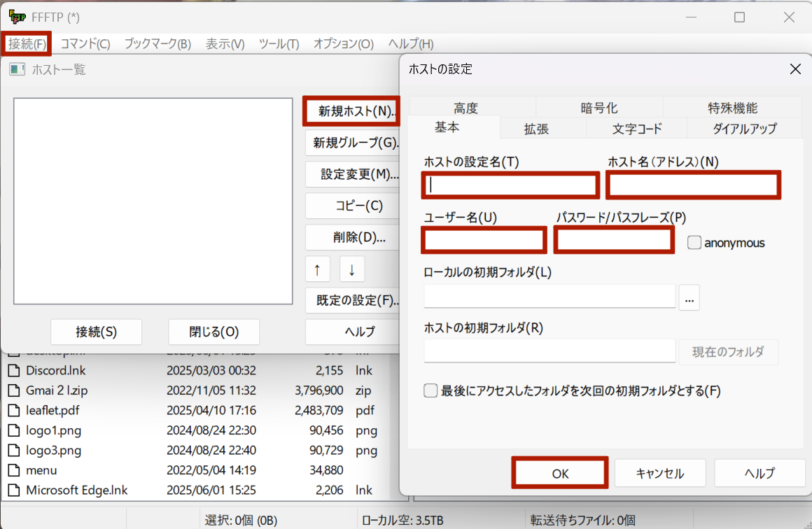
Task: Check the remember last accessed folder option
Action: tap(430, 390)
